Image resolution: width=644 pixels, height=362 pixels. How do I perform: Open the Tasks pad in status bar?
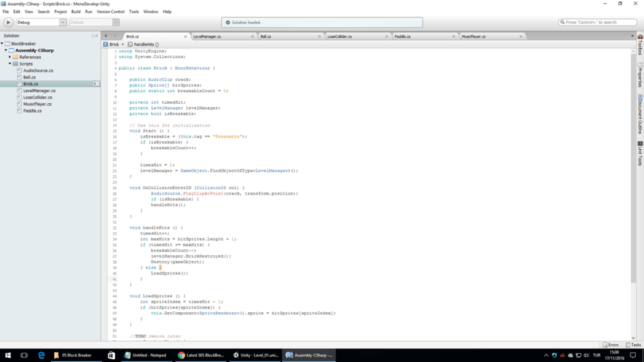click(633, 345)
